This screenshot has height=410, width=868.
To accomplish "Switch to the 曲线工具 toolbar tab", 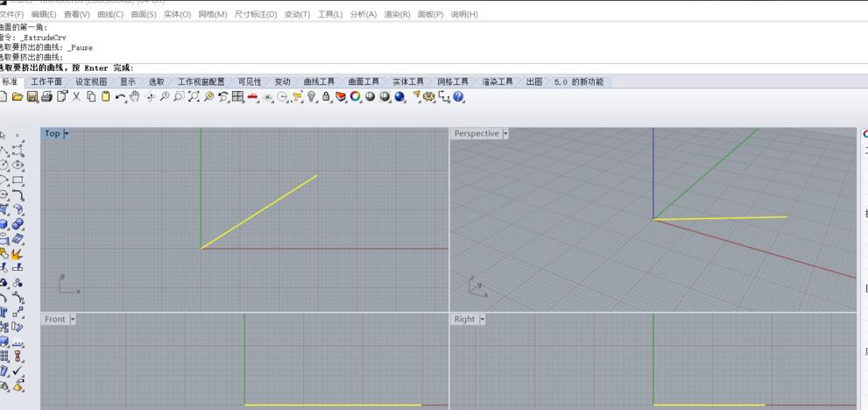I will (x=320, y=82).
